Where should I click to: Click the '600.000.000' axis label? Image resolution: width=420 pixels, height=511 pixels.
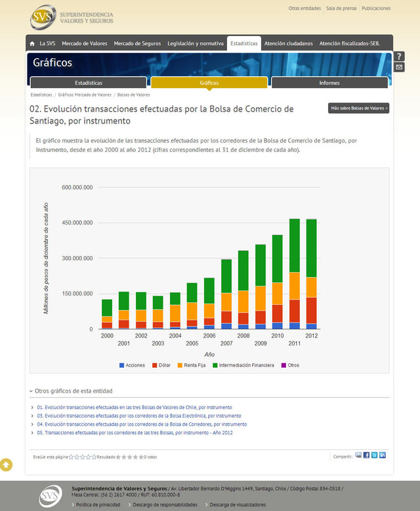coord(77,187)
